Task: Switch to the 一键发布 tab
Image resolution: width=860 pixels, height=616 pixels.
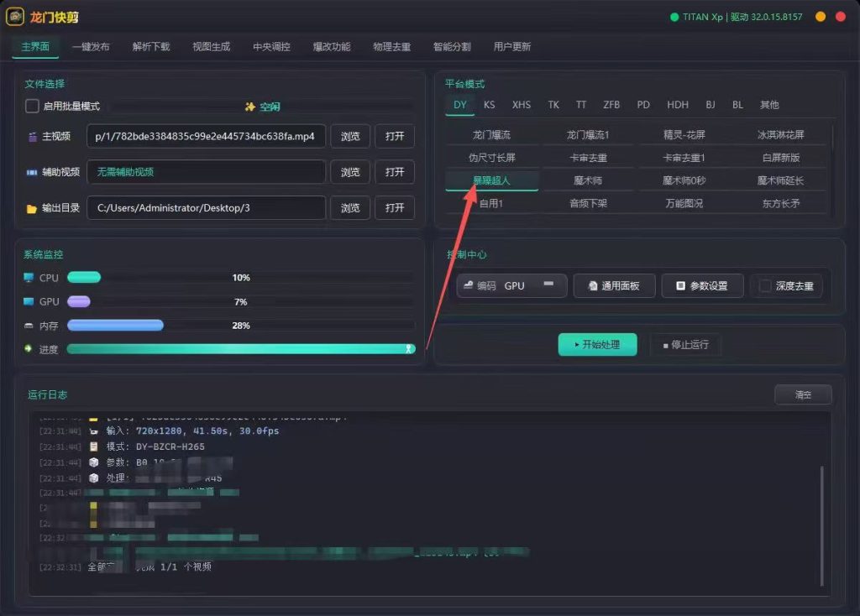Action: (x=91, y=47)
